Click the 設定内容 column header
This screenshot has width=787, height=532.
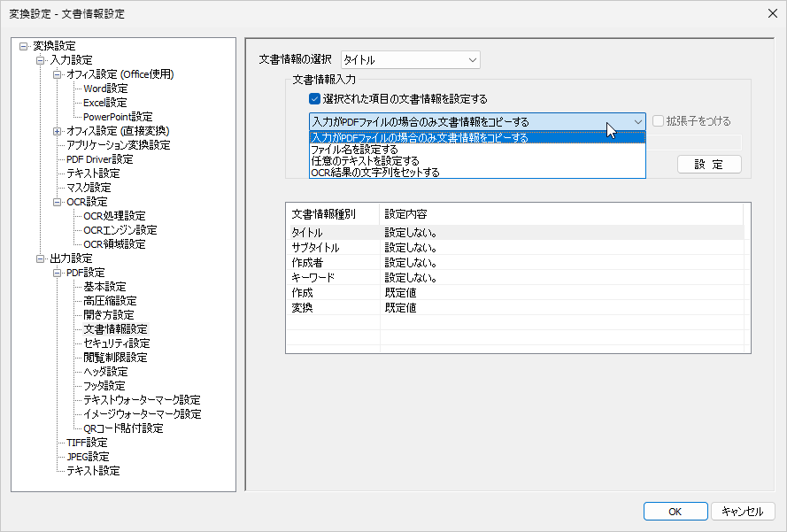(x=407, y=213)
